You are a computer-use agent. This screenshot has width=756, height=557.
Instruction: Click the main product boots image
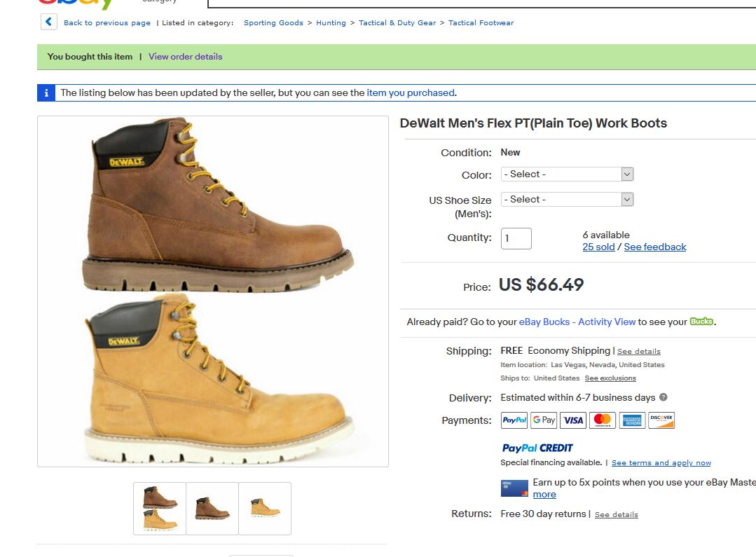tap(212, 291)
